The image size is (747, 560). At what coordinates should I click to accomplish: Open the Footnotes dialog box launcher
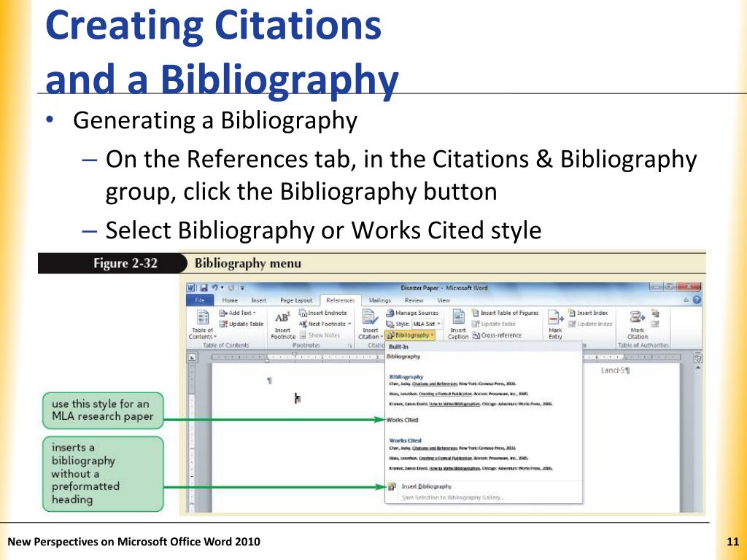click(350, 345)
